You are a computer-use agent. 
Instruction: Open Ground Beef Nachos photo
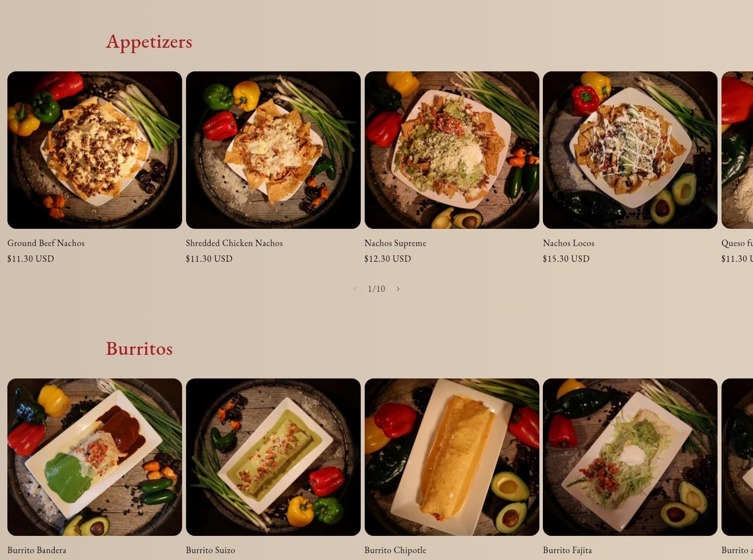[94, 150]
